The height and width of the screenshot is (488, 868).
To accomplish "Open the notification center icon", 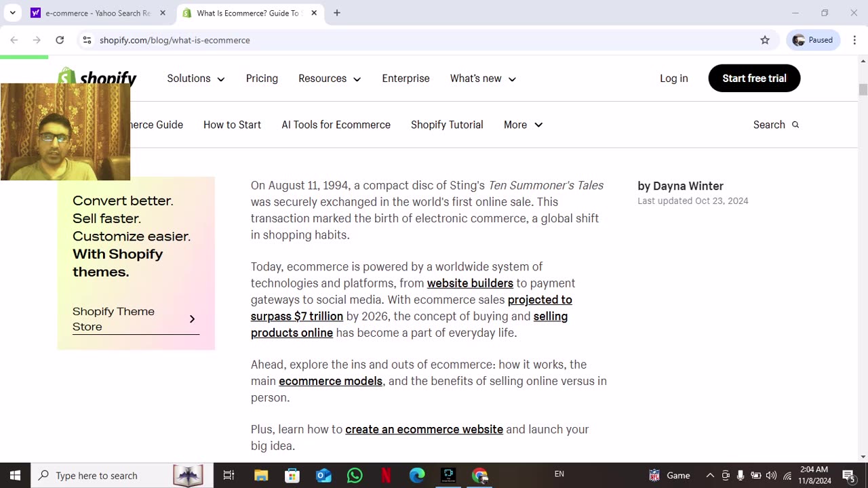I will click(848, 475).
